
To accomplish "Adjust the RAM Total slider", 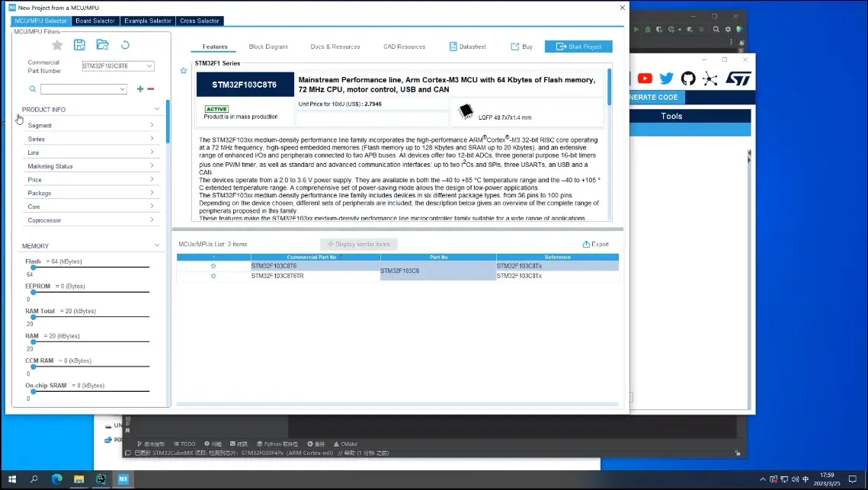I will [x=34, y=317].
